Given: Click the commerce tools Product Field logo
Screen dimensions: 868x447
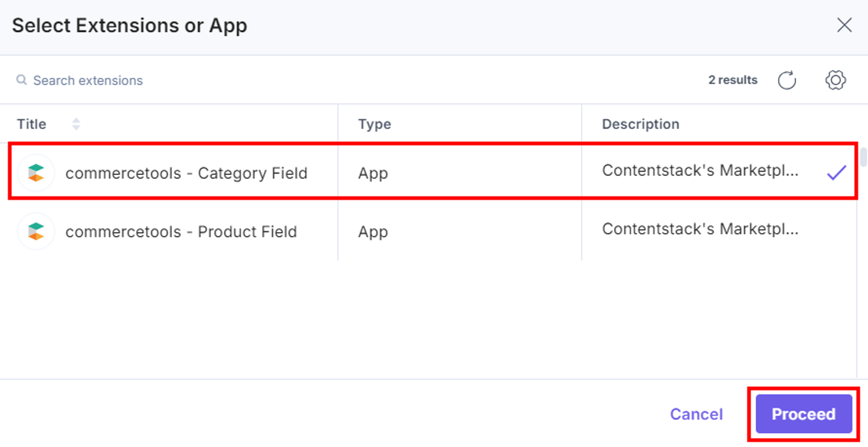Looking at the screenshot, I should tap(36, 232).
